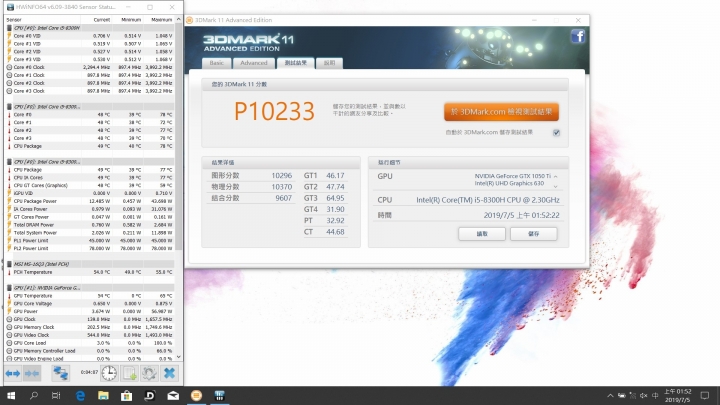Toggle the auto-save results on 3DMark.com checkbox
720x405 pixels.
point(556,133)
